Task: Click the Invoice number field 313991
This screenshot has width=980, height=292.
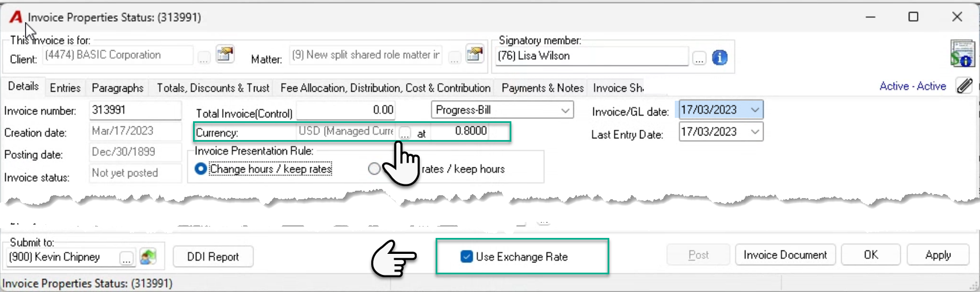Action: 136,110
